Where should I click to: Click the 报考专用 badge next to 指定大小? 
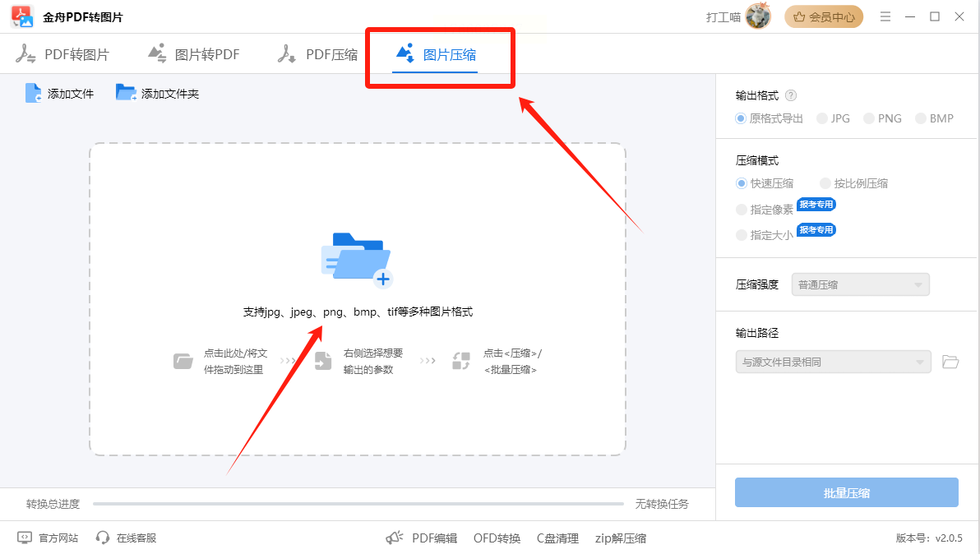click(816, 230)
